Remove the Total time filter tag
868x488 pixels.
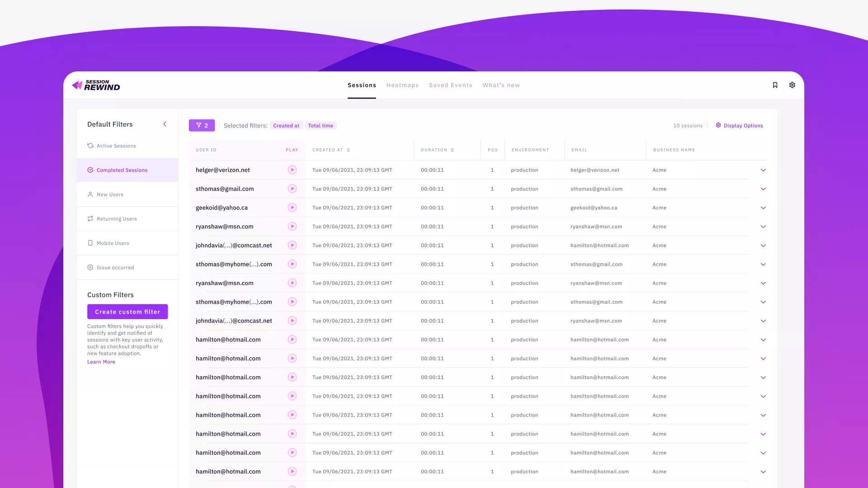point(321,126)
